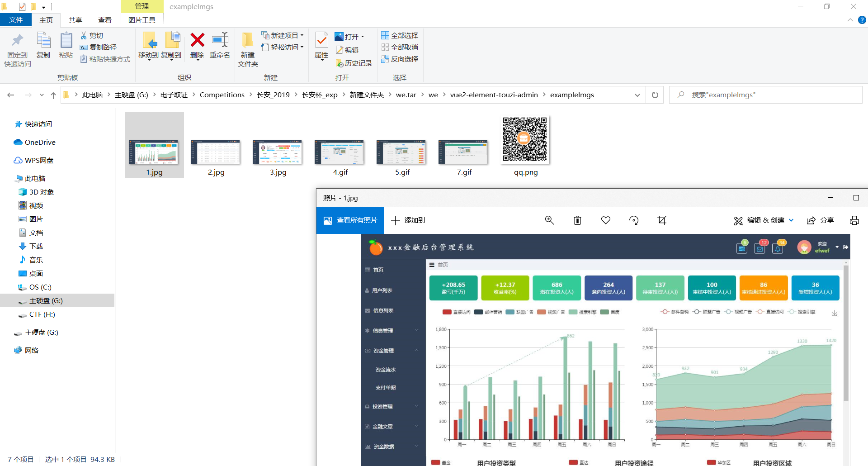The image size is (868, 466).
Task: Click the red Delete X icon
Action: click(197, 40)
